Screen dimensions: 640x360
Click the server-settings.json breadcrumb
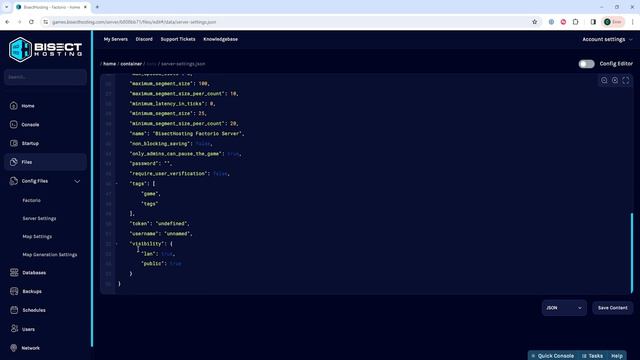tap(183, 64)
